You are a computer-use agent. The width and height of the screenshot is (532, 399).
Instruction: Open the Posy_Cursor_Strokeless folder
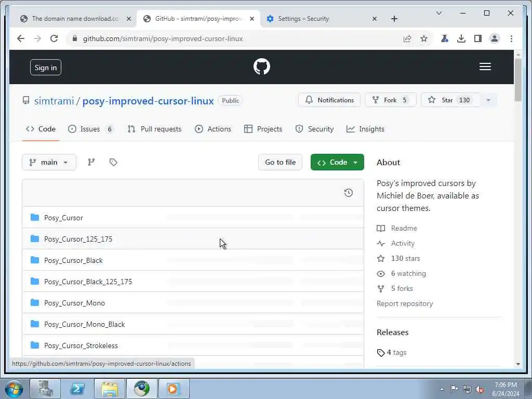coord(81,345)
